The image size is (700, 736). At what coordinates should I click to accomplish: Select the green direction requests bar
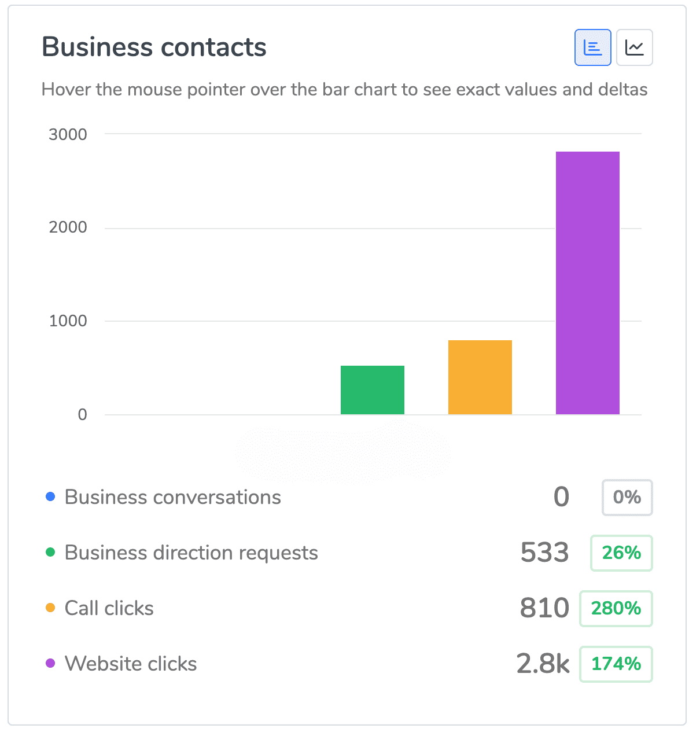(x=373, y=390)
